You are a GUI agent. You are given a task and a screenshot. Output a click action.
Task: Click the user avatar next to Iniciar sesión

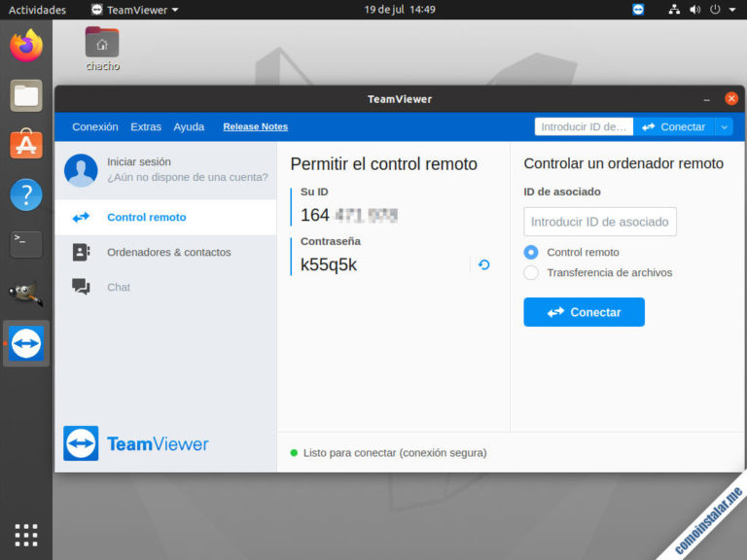tap(81, 170)
